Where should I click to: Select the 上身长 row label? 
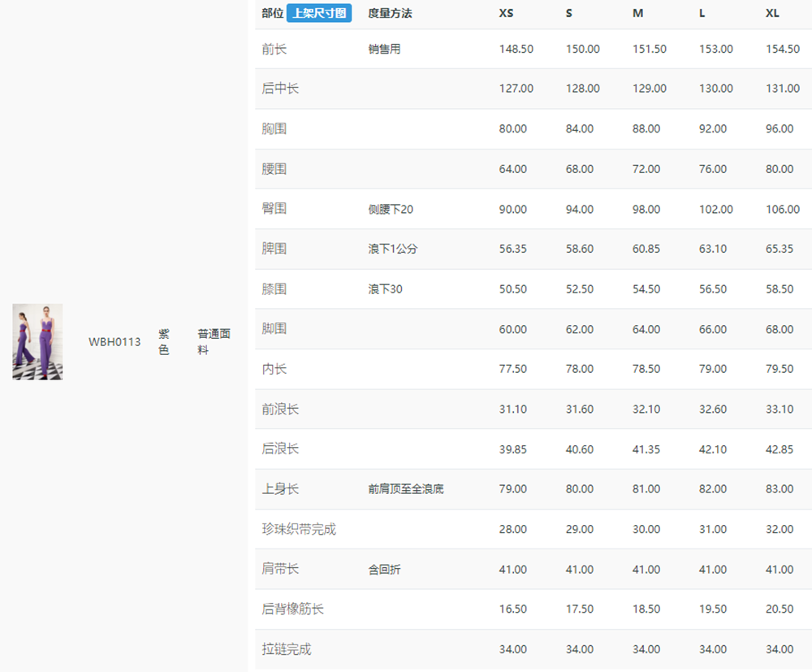coord(280,488)
